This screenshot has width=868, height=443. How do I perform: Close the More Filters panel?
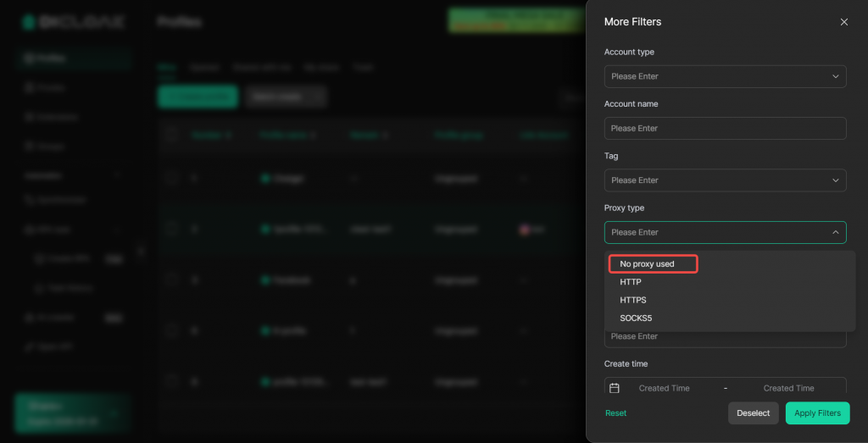[843, 22]
